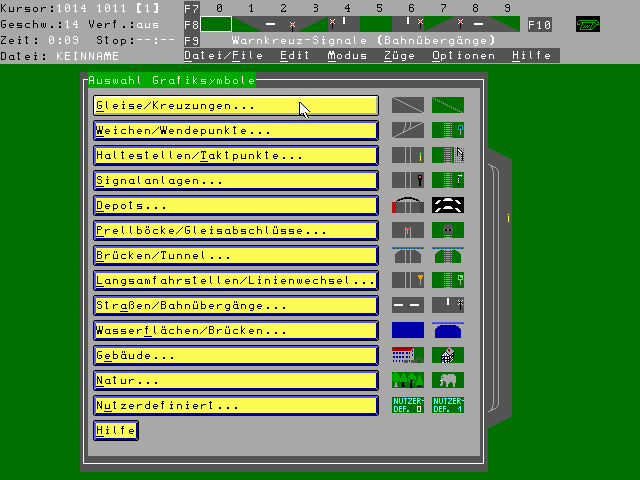The height and width of the screenshot is (480, 640).
Task: Click the F10 key button
Action: (539, 24)
